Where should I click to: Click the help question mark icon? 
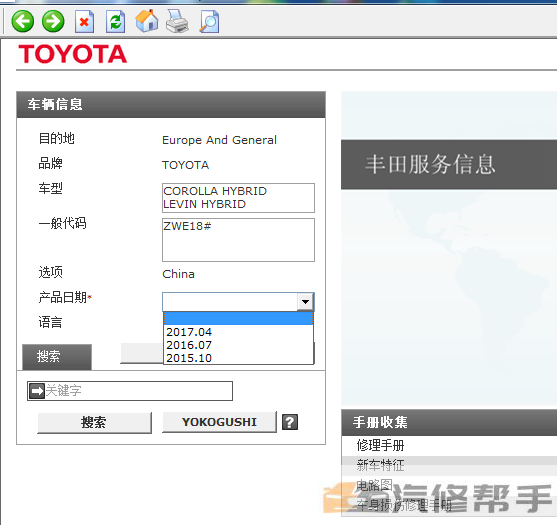point(290,422)
